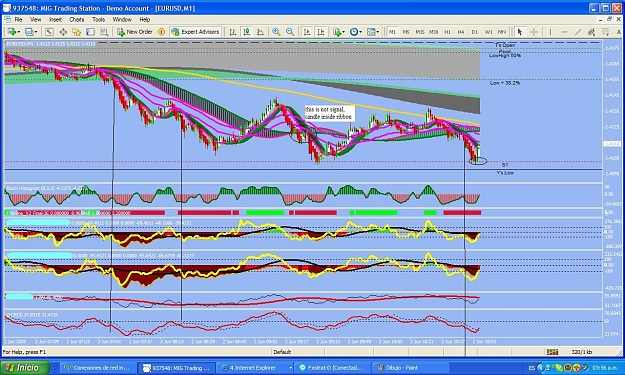Switch chart to Bar Chart mode
The height and width of the screenshot is (375, 625).
point(233,32)
